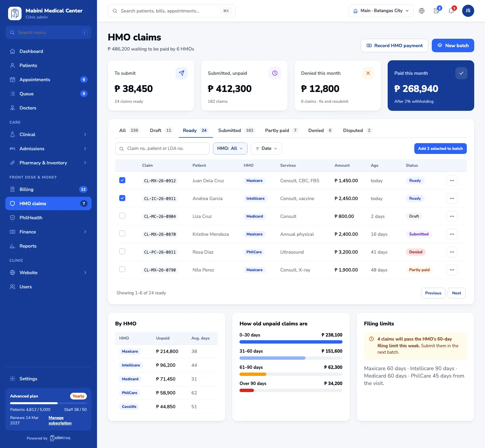Uncheck the Juan Dela Cruz claim checkbox
The width and height of the screenshot is (485, 448).
tap(122, 180)
